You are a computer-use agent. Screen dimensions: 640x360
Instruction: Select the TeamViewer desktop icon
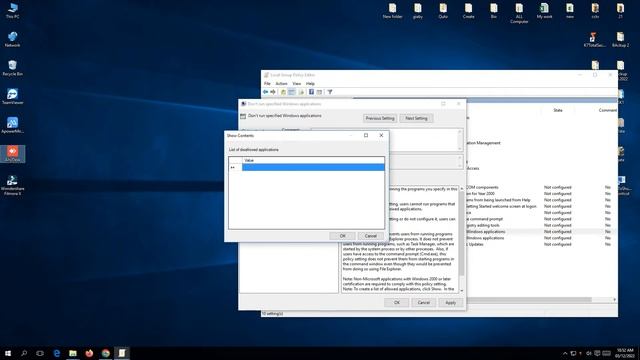click(x=12, y=97)
